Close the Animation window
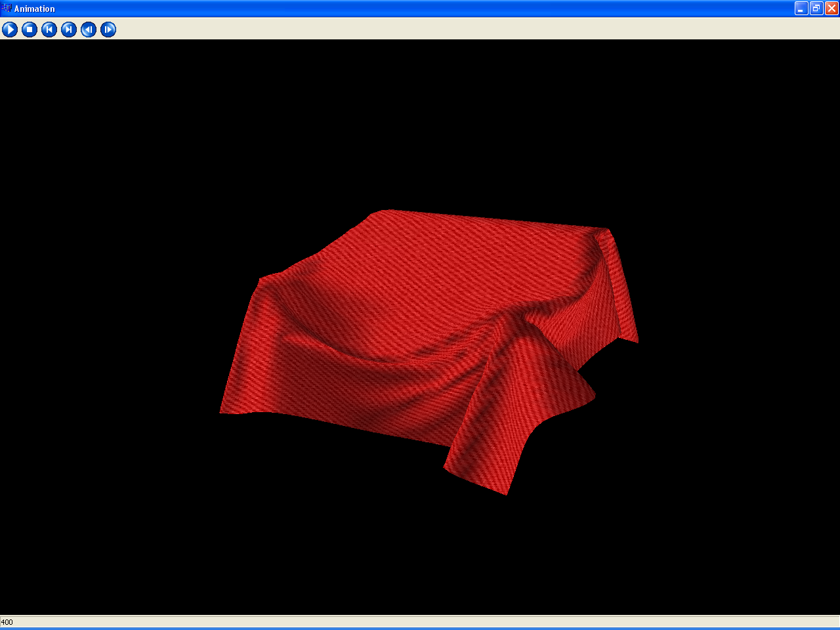 [831, 9]
